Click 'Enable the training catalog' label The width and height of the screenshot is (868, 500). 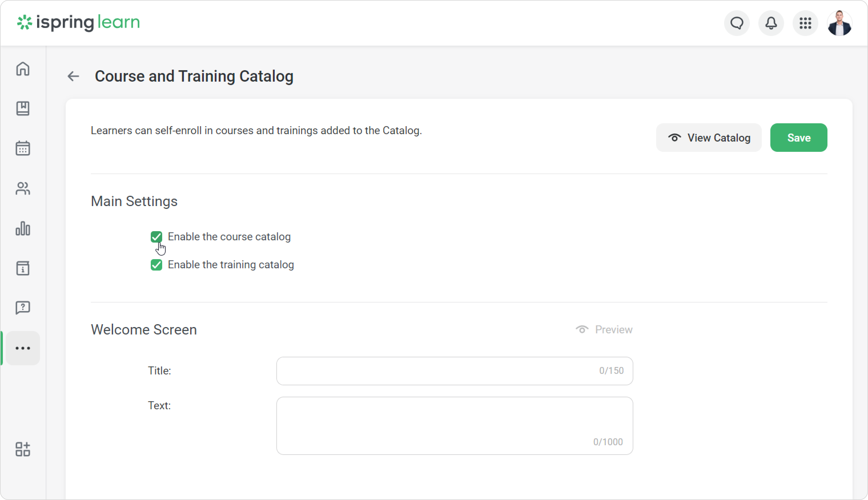(231, 265)
